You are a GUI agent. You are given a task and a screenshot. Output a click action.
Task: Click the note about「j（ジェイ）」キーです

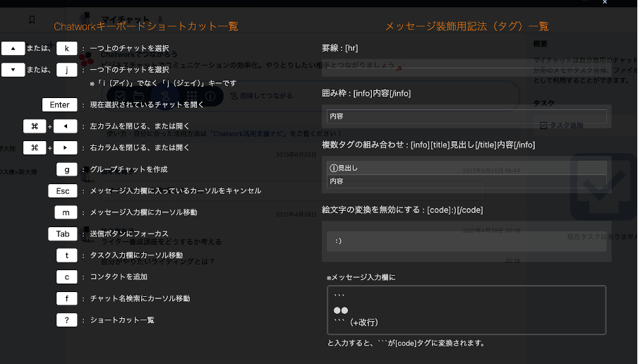point(163,83)
